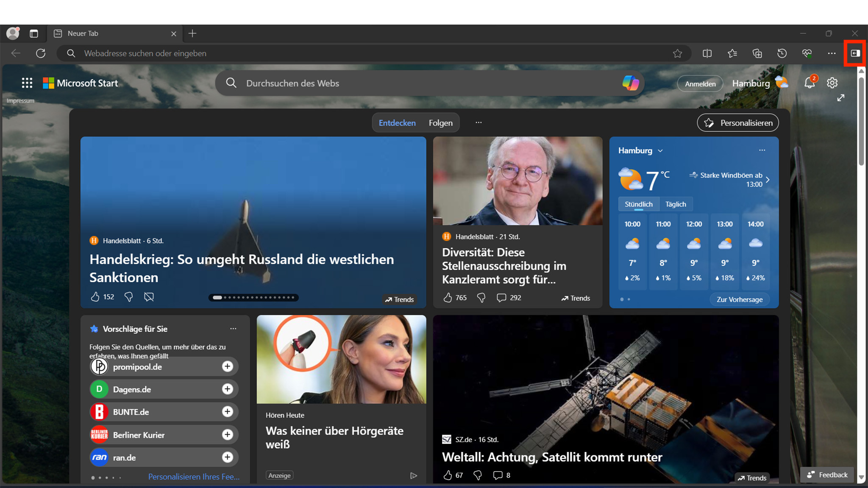Open Diversität Stellenausschreibung article
The image size is (868, 488).
[x=504, y=266]
